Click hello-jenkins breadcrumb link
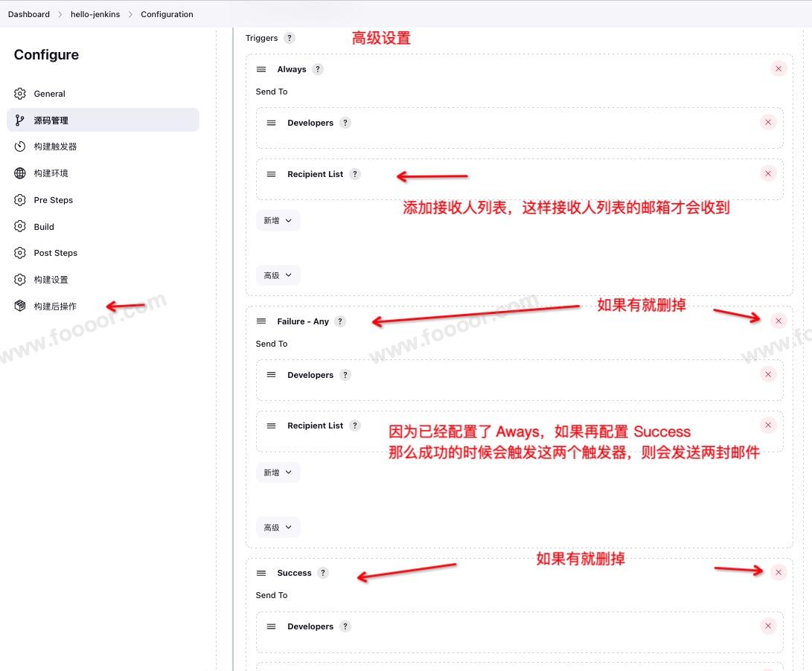Screen dimensions: 812x671 pos(95,14)
